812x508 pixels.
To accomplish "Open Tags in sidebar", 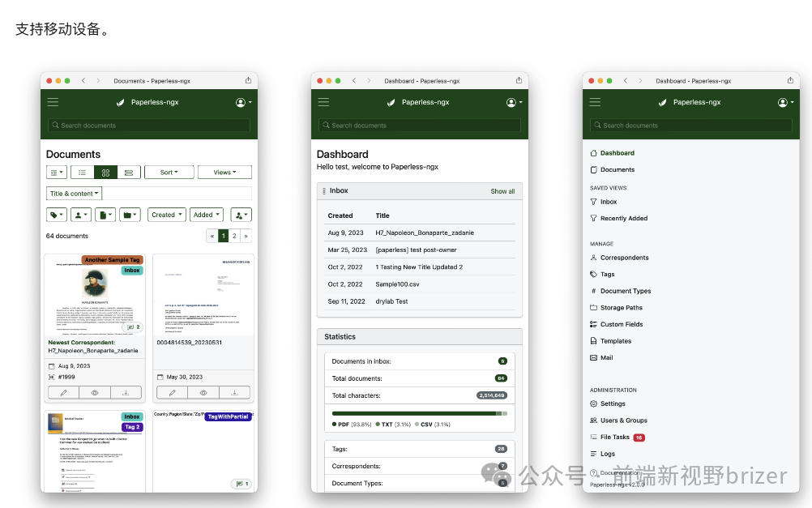I will click(x=602, y=275).
